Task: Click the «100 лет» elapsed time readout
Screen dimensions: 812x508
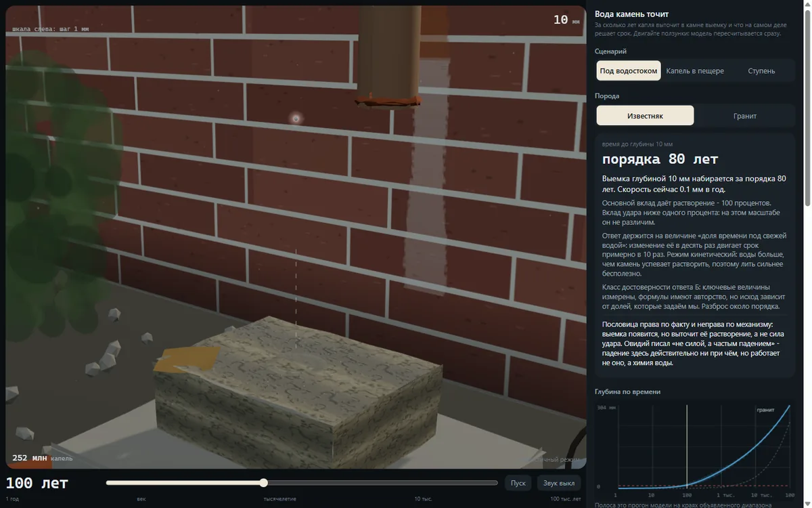Action: pos(37,483)
